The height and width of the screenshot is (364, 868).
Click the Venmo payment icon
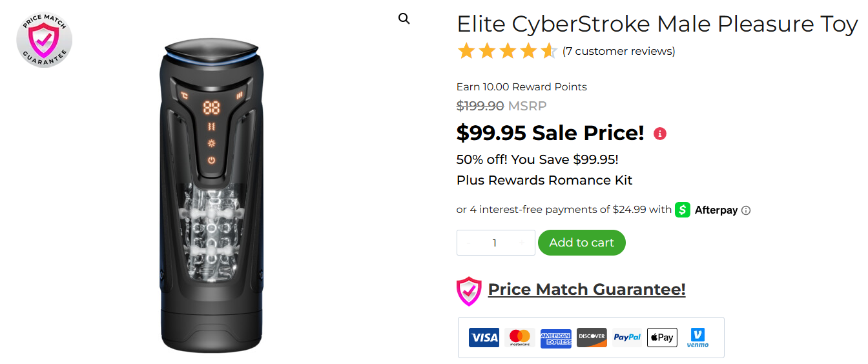697,337
